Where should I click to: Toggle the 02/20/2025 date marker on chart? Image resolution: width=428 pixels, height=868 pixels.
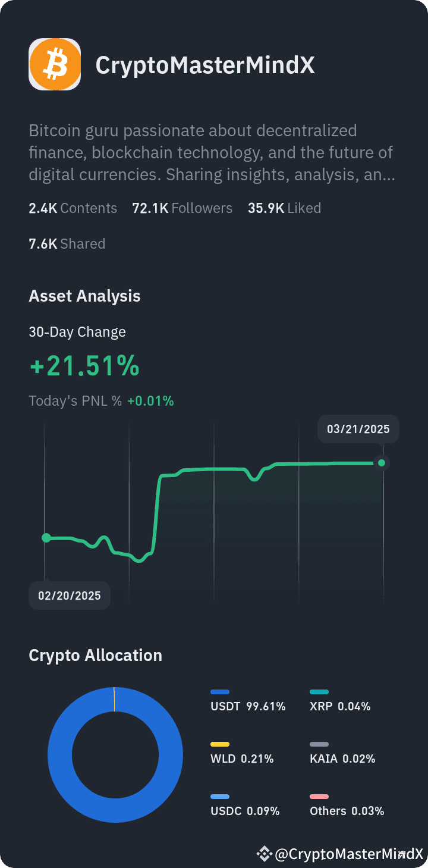point(69,595)
